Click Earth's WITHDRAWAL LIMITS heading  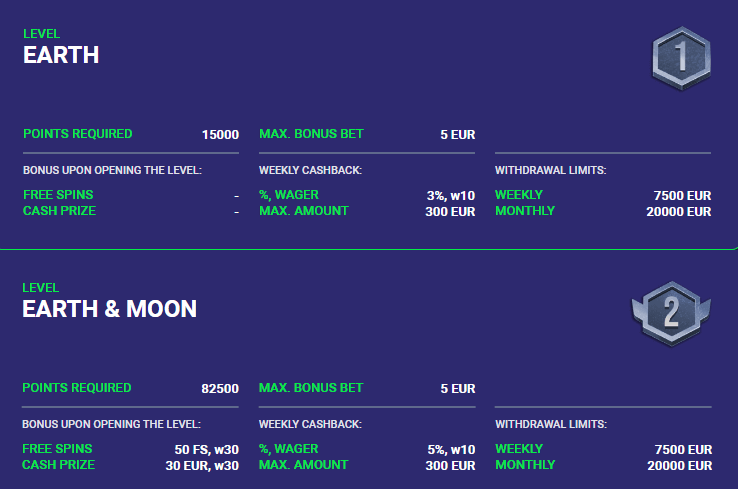click(x=551, y=170)
